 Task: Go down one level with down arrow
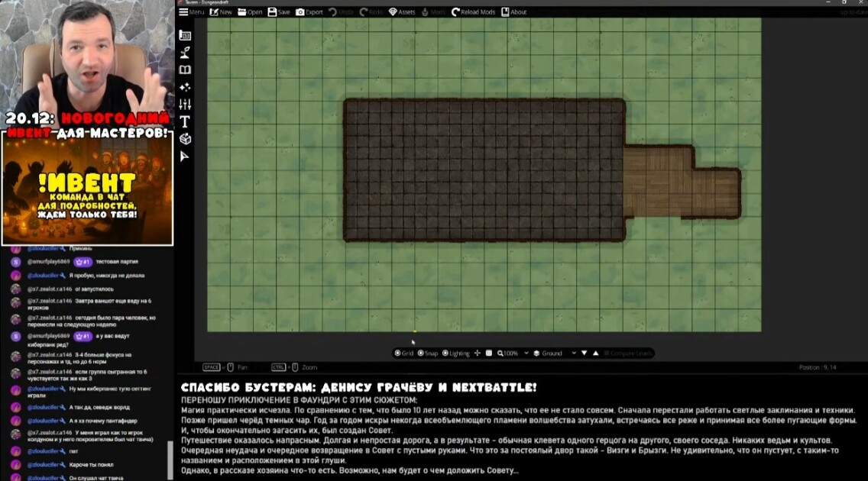(584, 353)
